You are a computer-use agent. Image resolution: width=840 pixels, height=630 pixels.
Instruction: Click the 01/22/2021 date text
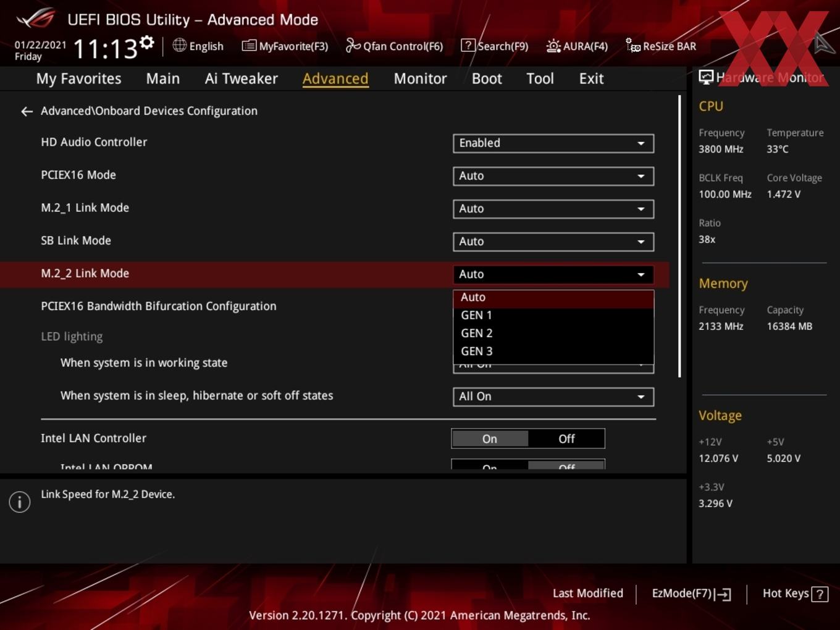point(41,45)
